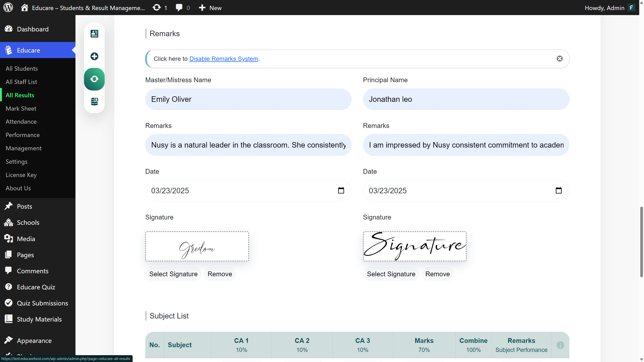The height and width of the screenshot is (362, 644).
Task: Click Master/Mistress date field
Action: pyautogui.click(x=248, y=191)
